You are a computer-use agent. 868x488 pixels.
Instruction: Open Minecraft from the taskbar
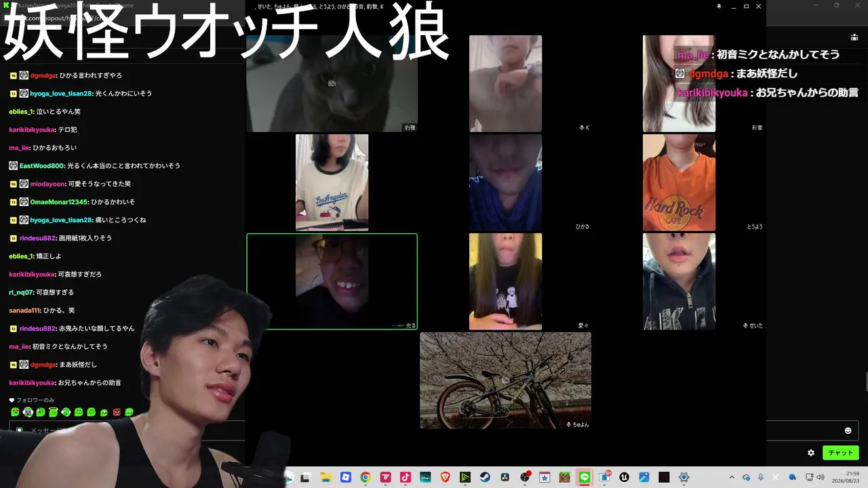[x=564, y=477]
